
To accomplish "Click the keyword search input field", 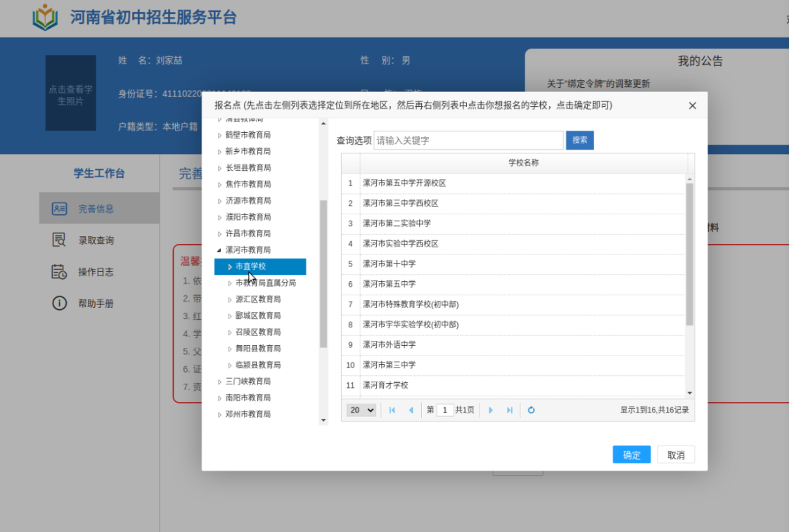I will point(468,141).
